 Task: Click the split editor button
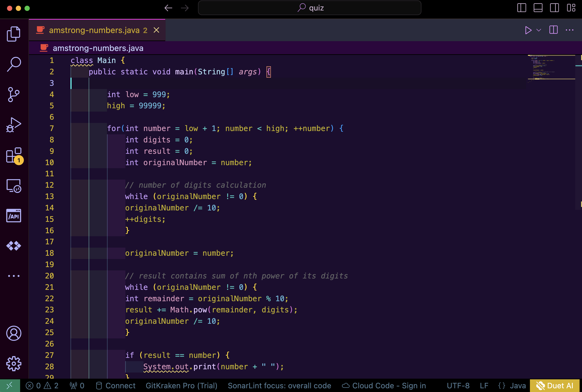point(553,30)
